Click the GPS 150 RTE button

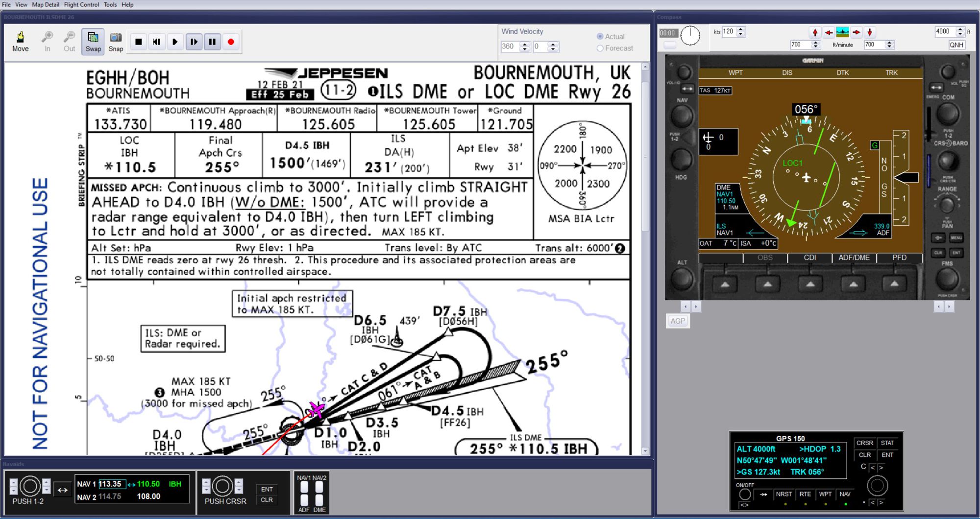coord(805,495)
